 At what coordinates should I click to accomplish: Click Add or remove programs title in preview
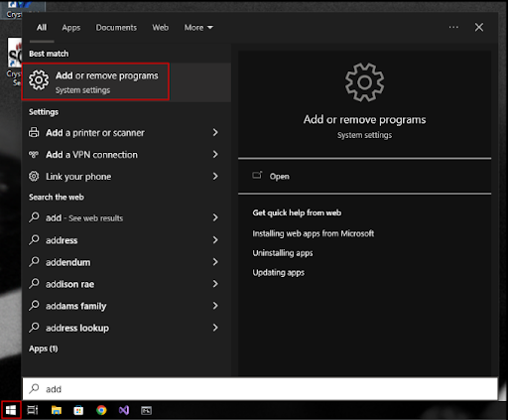(x=364, y=119)
